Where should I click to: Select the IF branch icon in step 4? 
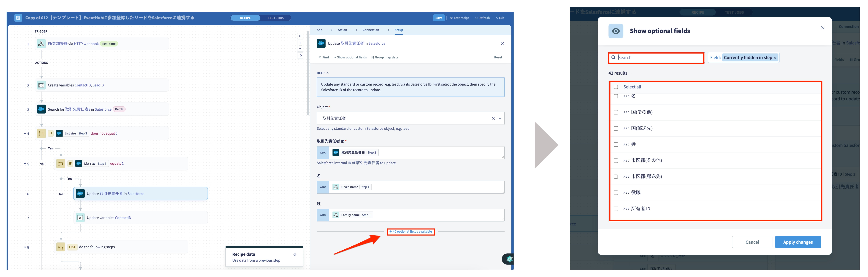click(x=41, y=134)
